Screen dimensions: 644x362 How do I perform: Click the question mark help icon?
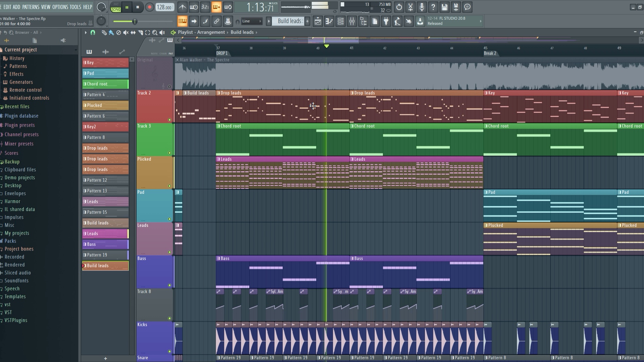click(433, 7)
